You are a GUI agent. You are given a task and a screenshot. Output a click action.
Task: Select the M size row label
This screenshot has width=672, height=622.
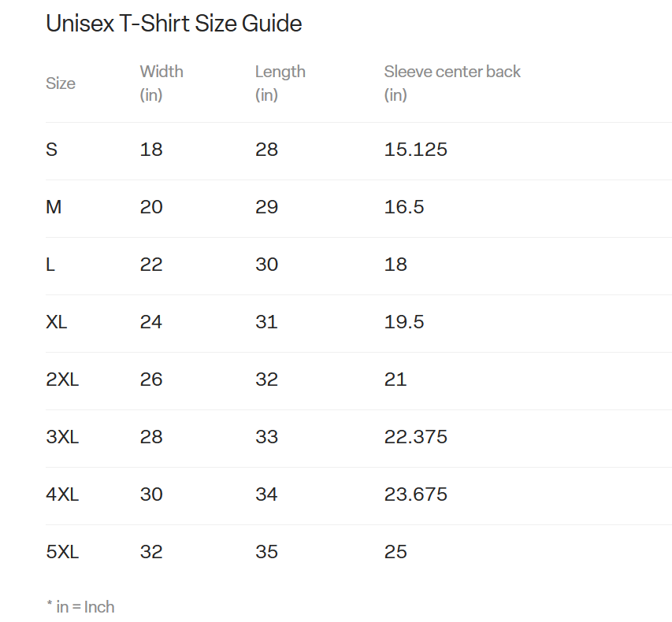point(54,207)
